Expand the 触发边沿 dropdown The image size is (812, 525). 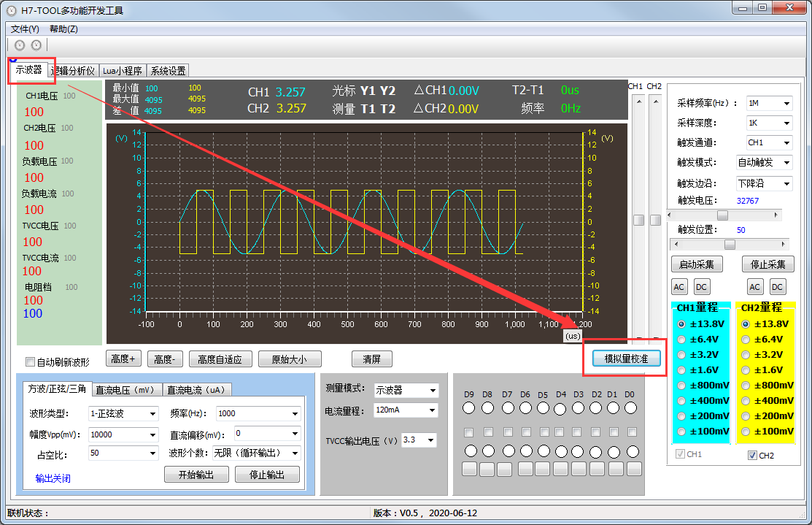[x=786, y=183]
